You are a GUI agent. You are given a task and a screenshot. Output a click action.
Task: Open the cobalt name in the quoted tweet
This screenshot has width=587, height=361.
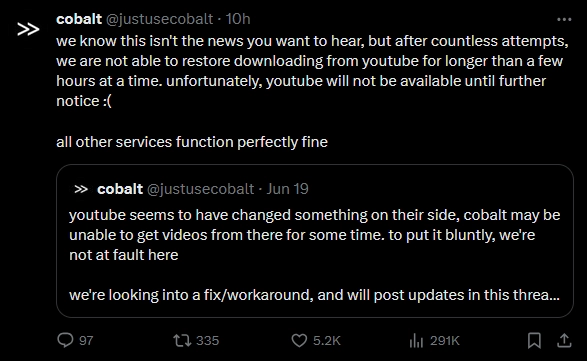(x=120, y=189)
